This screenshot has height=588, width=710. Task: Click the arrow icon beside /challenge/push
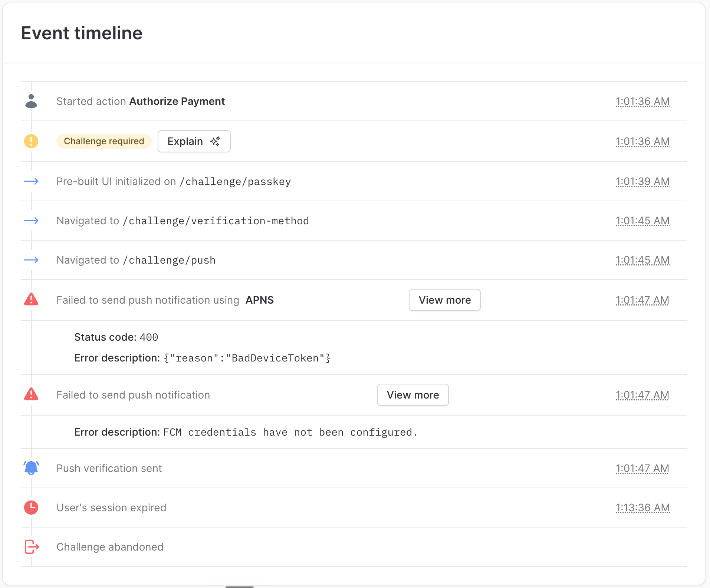(31, 260)
